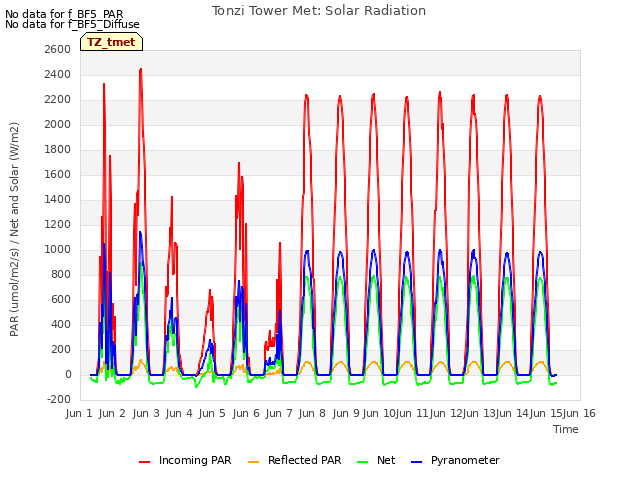Click the Jun 4 x-axis tick label
The image size is (640, 480).
click(179, 413)
